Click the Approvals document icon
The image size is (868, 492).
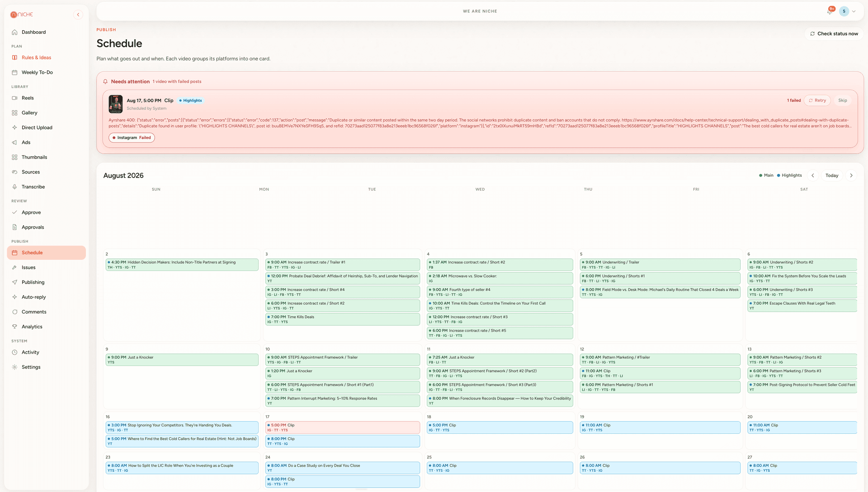pyautogui.click(x=14, y=227)
